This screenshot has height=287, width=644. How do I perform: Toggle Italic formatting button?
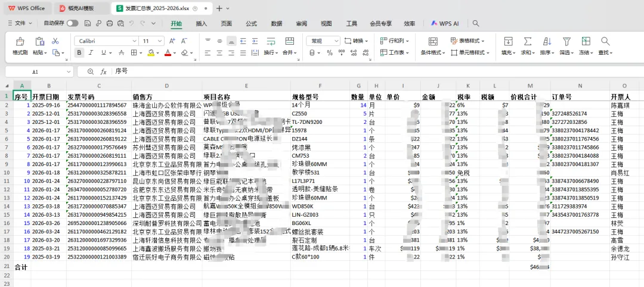tap(91, 52)
